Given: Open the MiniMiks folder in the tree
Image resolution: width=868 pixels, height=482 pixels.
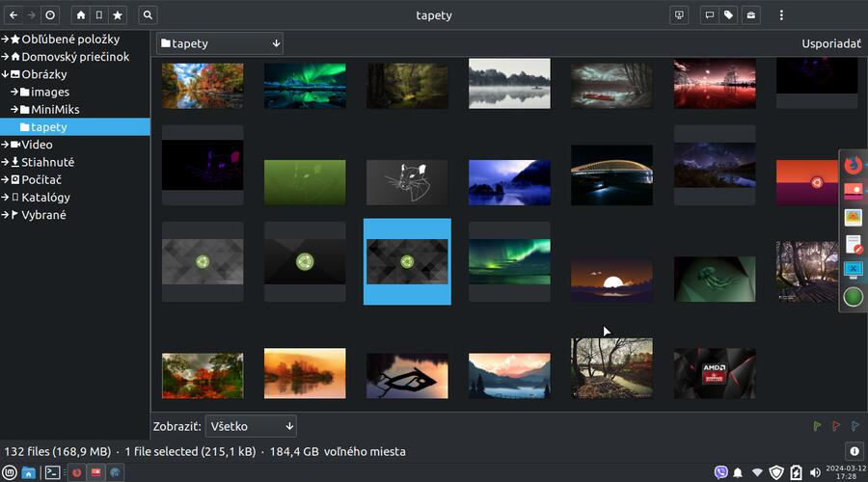Looking at the screenshot, I should (54, 109).
